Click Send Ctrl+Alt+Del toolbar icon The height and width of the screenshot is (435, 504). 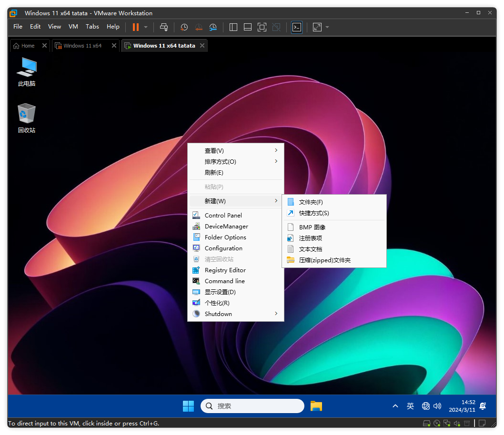pyautogui.click(x=164, y=27)
